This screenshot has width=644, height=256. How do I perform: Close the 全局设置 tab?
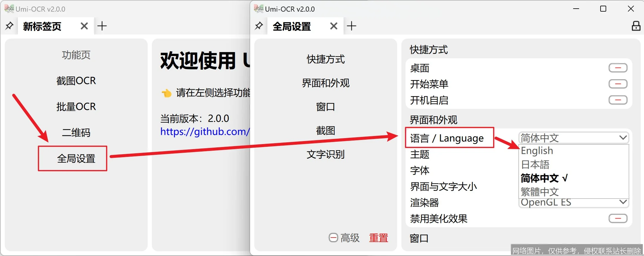pyautogui.click(x=334, y=26)
